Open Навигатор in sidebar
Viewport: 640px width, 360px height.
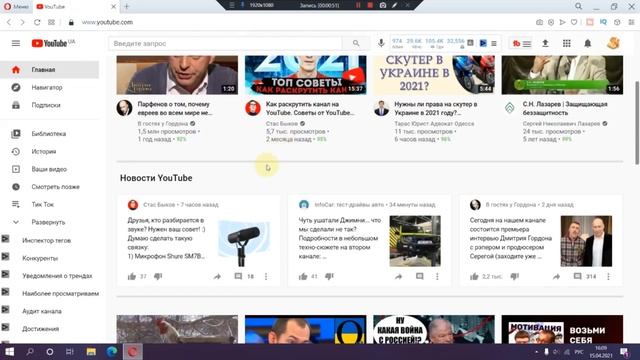[49, 87]
